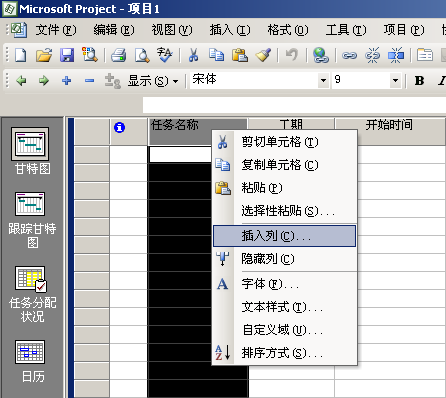The image size is (446, 398).
Task: Choose 文本样式(T)... in context menu
Action: 285,307
